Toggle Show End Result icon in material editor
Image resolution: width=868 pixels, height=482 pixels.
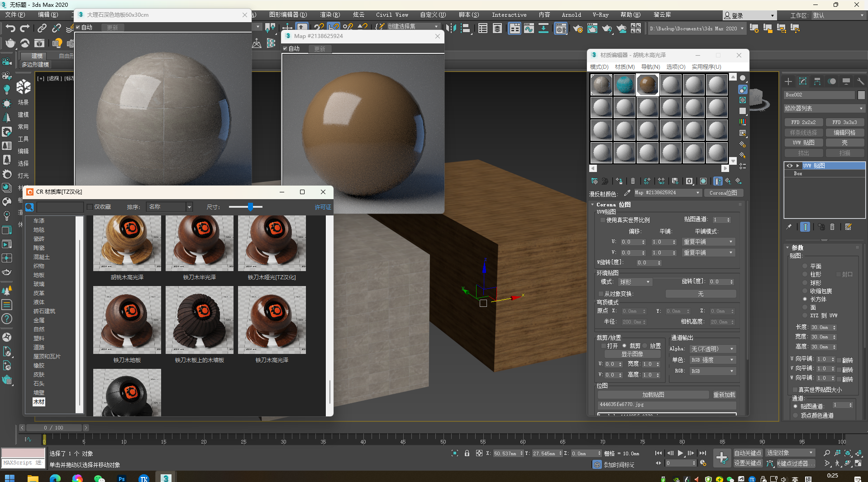pyautogui.click(x=718, y=181)
